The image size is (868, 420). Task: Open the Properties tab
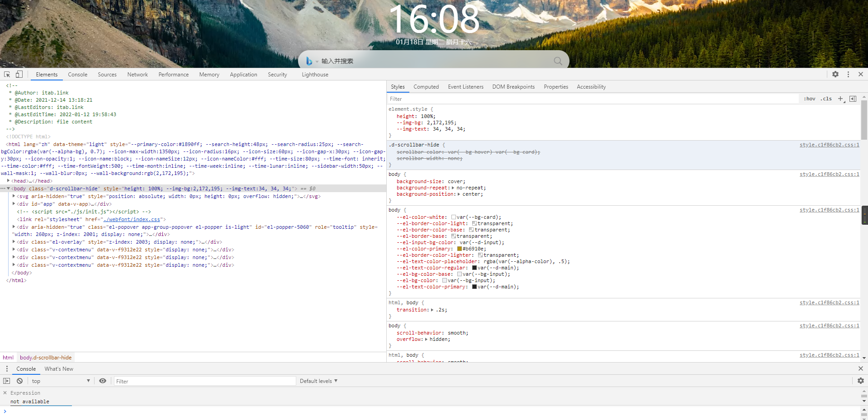pos(556,87)
